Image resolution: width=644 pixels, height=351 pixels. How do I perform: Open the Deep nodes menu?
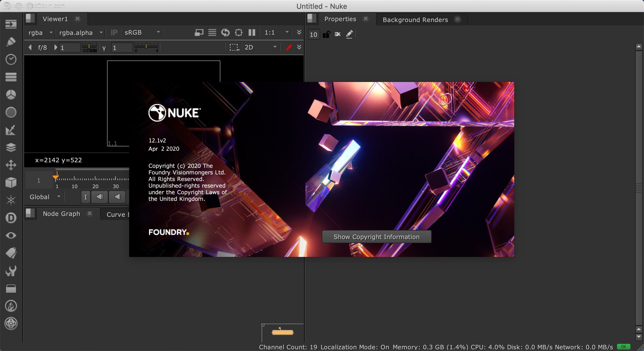tap(11, 218)
